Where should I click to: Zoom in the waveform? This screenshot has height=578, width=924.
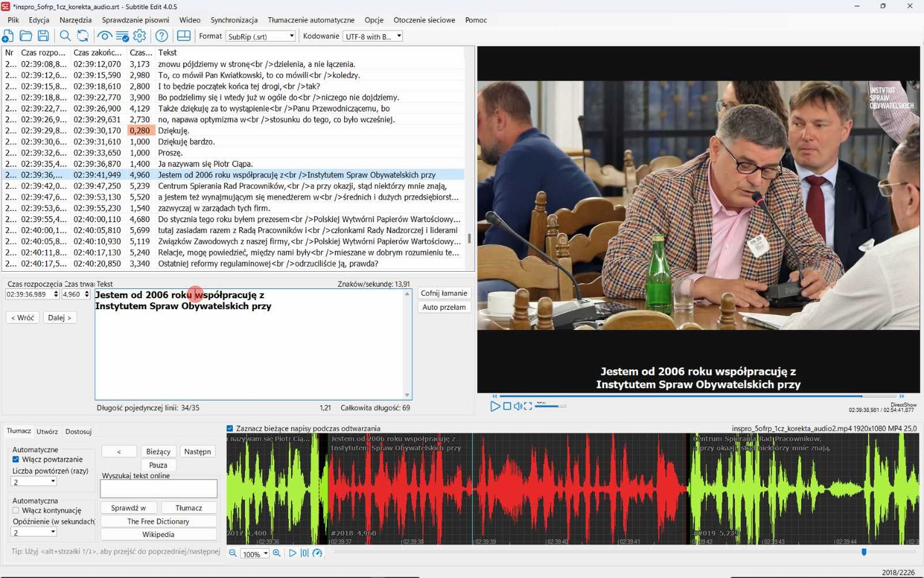(x=277, y=553)
